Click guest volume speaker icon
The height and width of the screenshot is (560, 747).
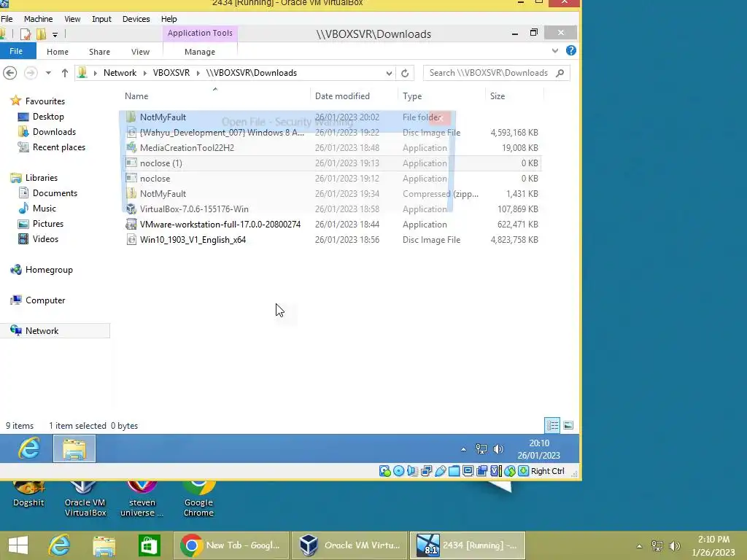(498, 448)
